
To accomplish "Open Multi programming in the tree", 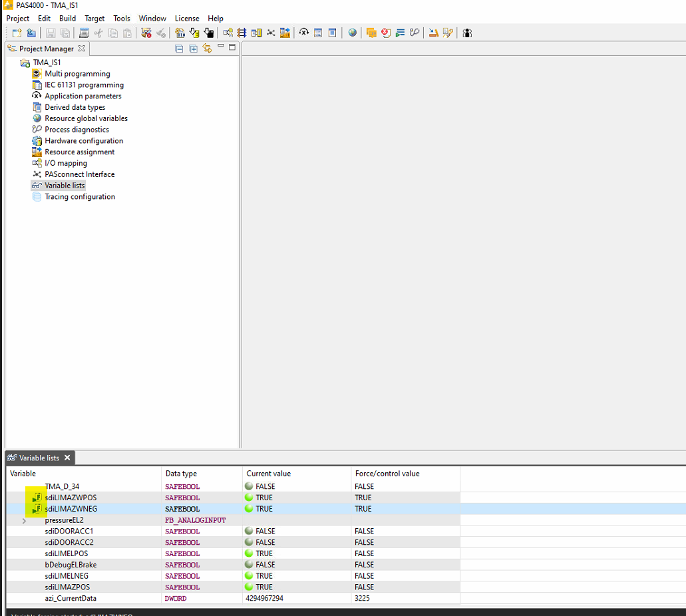I will pyautogui.click(x=77, y=74).
